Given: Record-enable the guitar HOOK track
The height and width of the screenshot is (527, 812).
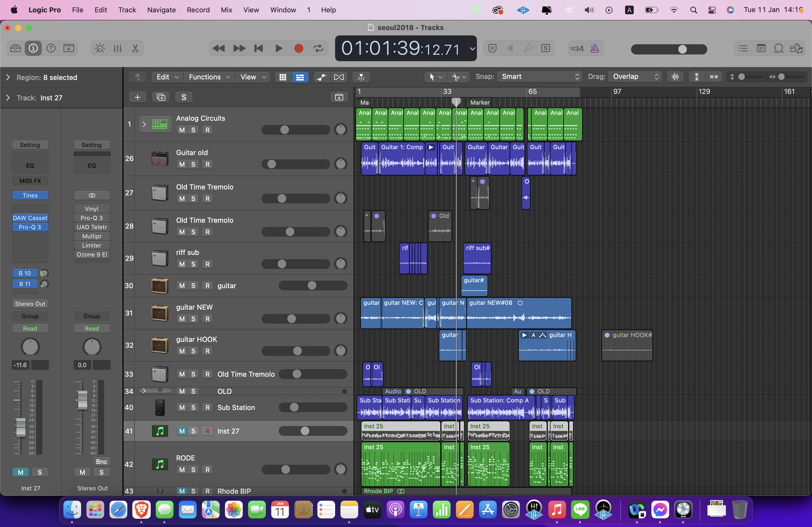Looking at the screenshot, I should [207, 351].
